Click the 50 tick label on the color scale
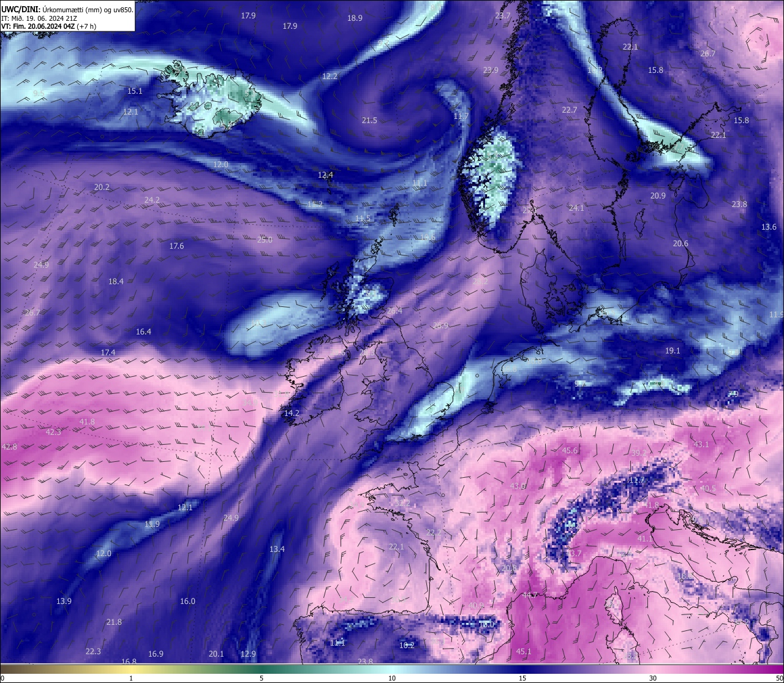The width and height of the screenshot is (784, 683). (779, 678)
